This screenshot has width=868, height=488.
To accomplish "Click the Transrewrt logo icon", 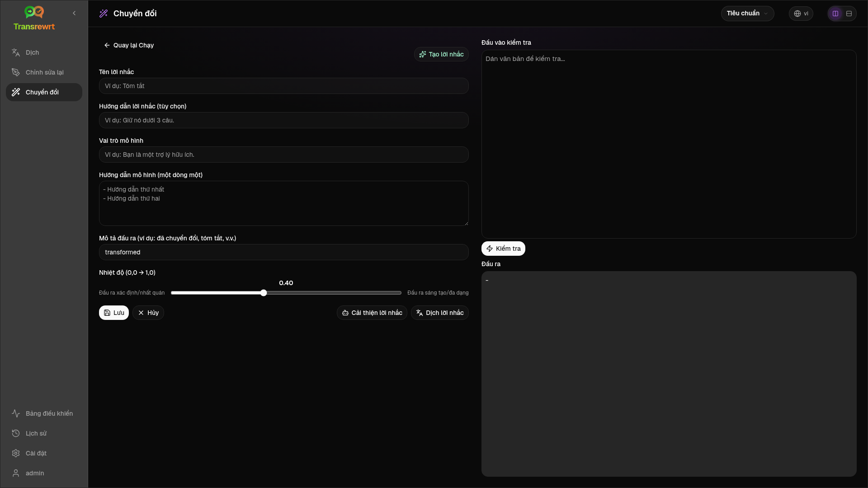I will (x=34, y=12).
